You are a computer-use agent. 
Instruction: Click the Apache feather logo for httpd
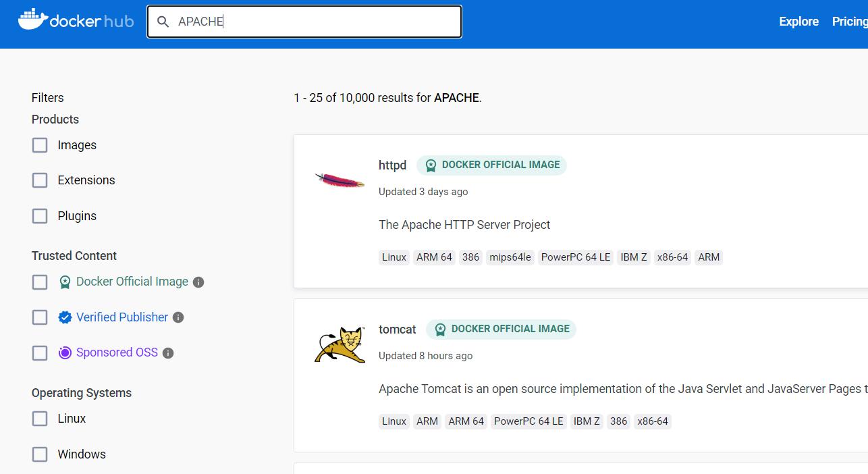(339, 178)
